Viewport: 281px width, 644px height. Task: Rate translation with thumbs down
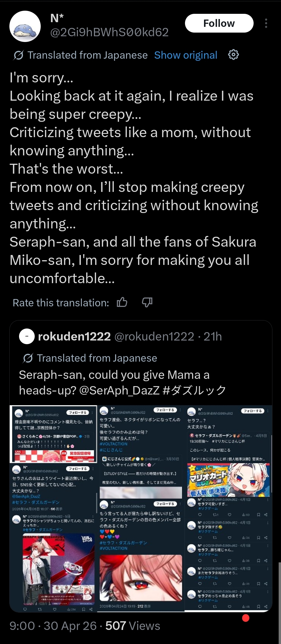point(147,302)
